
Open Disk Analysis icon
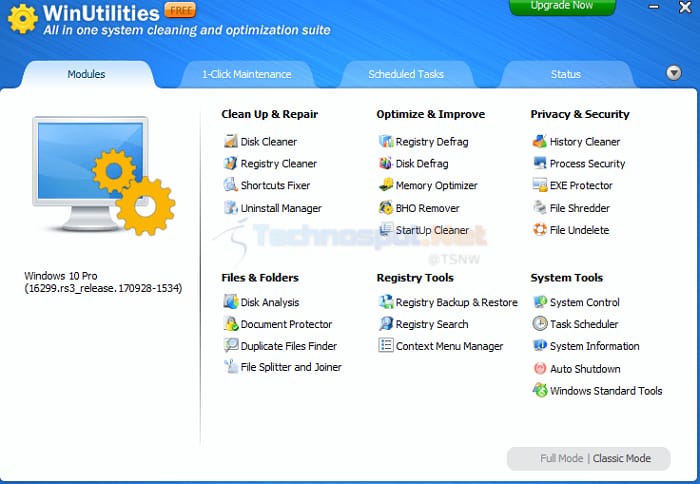[230, 301]
